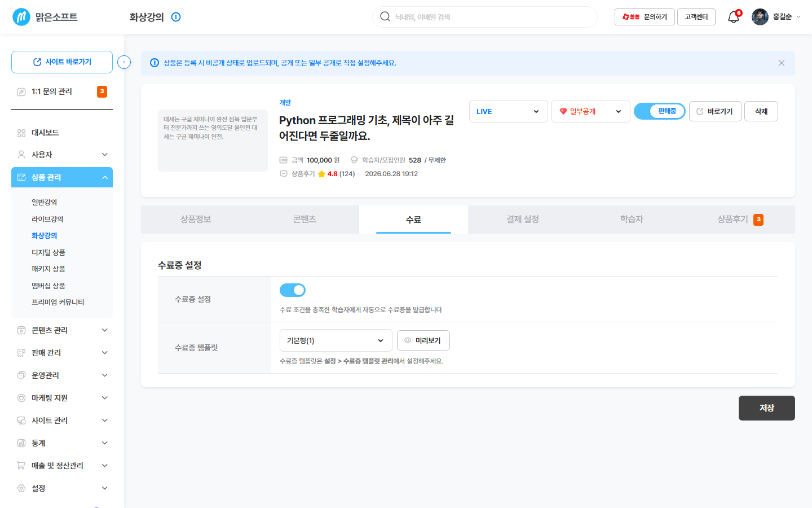Expand the 콘텐츠 관리 menu
The height and width of the screenshot is (508, 812).
pyautogui.click(x=105, y=330)
